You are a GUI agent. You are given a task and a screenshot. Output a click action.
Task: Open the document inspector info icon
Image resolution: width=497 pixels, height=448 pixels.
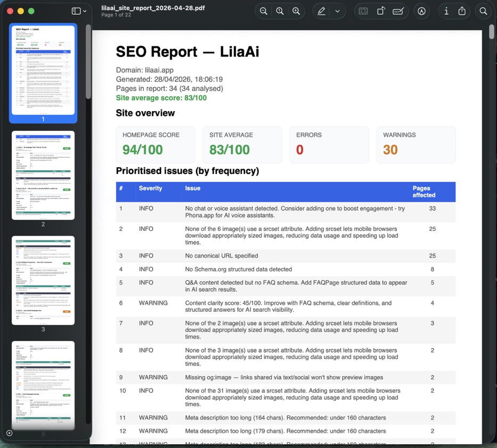point(446,11)
